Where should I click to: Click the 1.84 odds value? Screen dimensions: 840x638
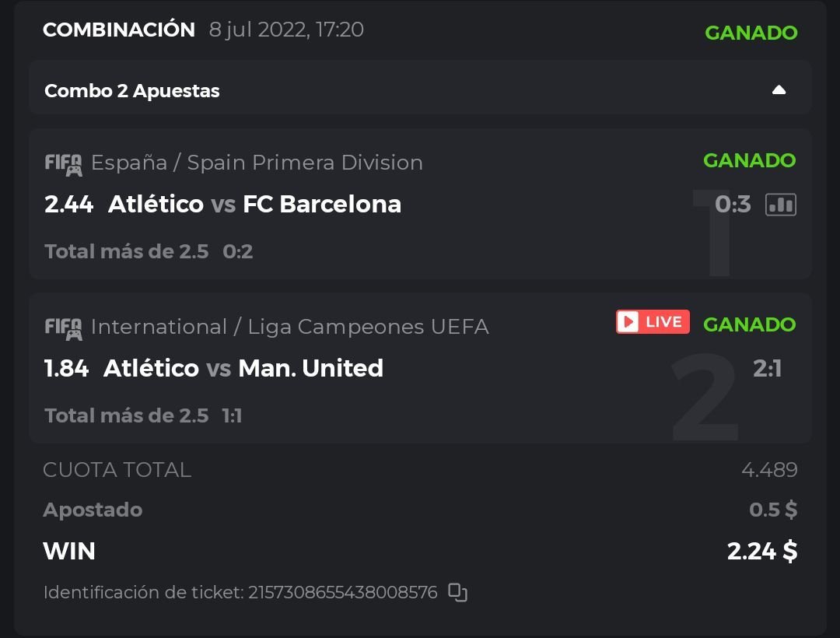coord(66,368)
